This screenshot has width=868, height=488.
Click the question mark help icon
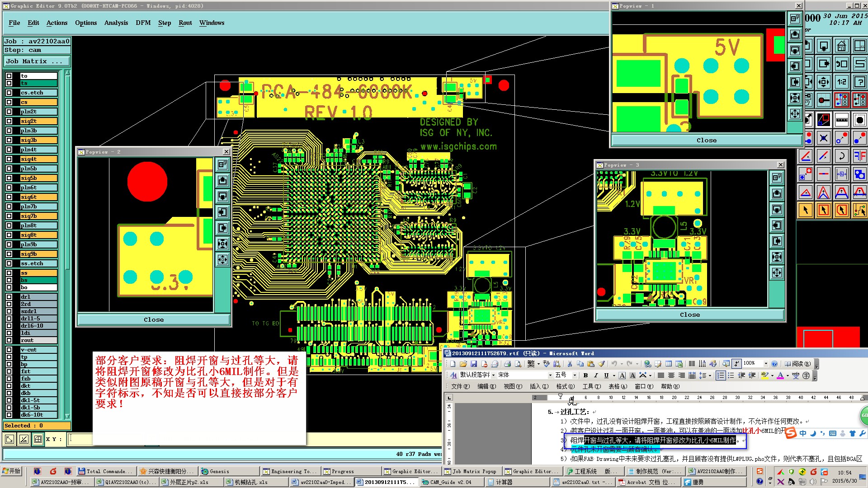[859, 82]
